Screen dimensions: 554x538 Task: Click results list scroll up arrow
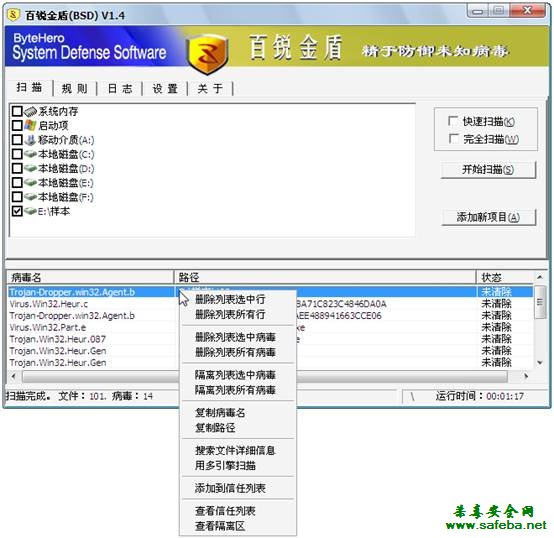(540, 277)
